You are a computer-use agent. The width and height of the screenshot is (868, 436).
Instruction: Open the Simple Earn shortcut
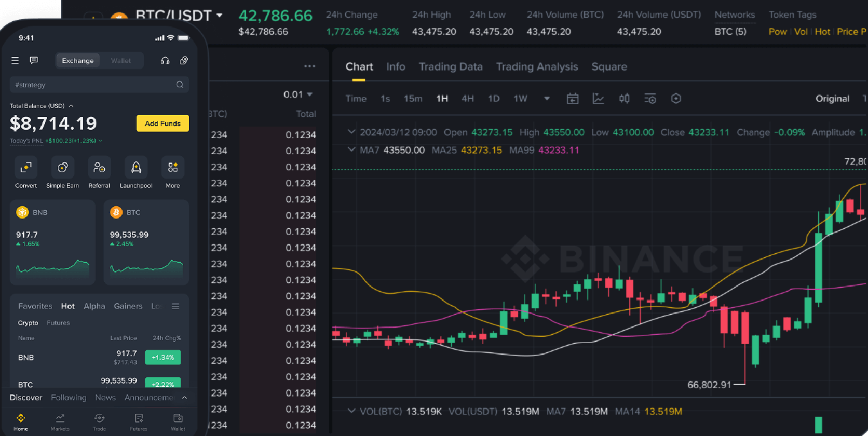coord(62,173)
